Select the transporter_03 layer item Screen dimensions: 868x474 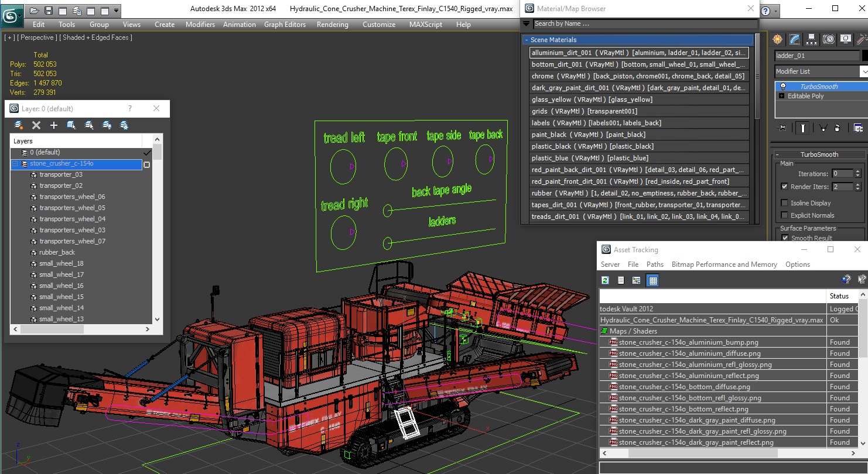tap(61, 174)
